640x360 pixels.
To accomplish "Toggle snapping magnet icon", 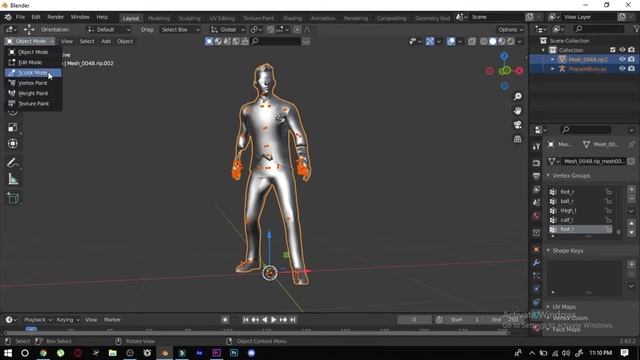I will (271, 29).
